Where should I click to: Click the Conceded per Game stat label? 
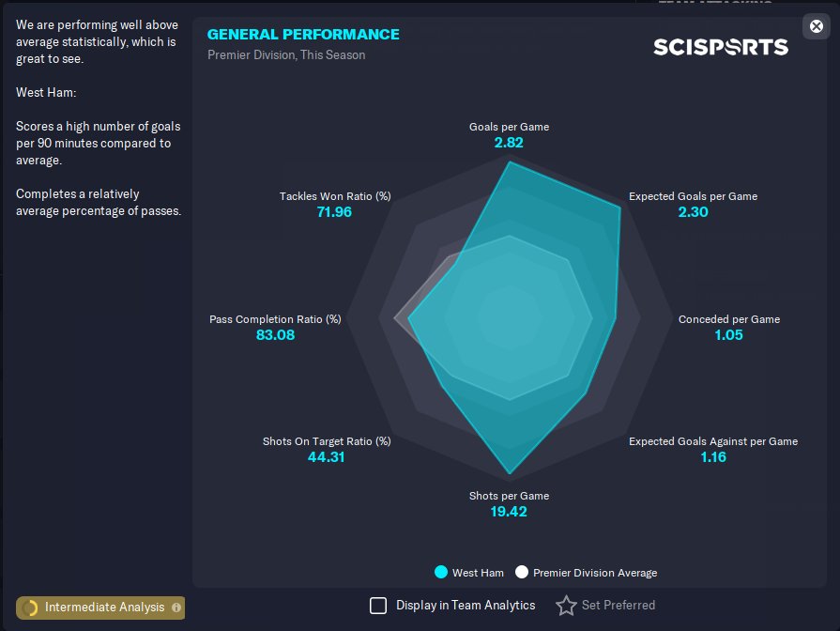[728, 319]
